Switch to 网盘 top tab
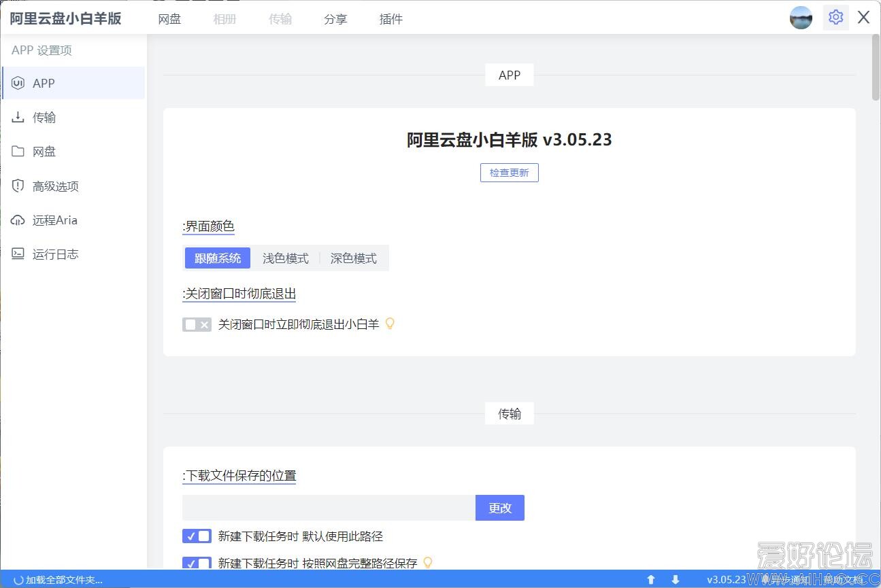This screenshot has width=881, height=588. [x=169, y=19]
